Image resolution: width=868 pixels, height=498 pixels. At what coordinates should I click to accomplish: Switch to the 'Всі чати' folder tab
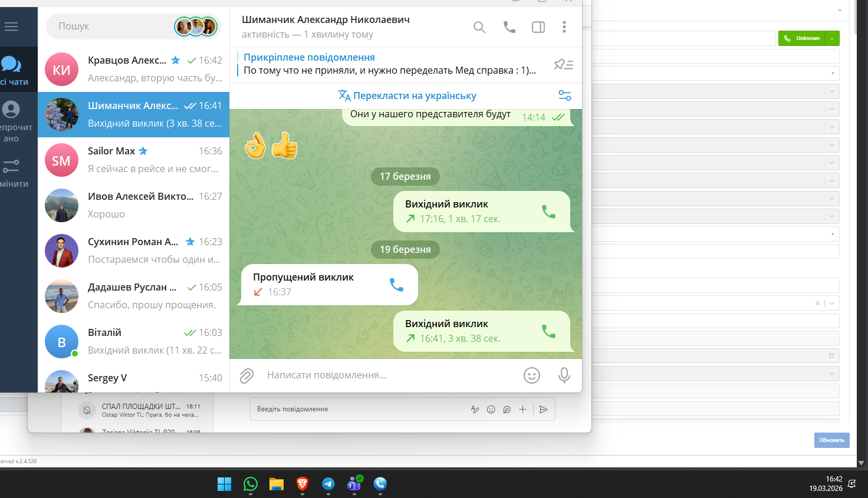(x=14, y=71)
